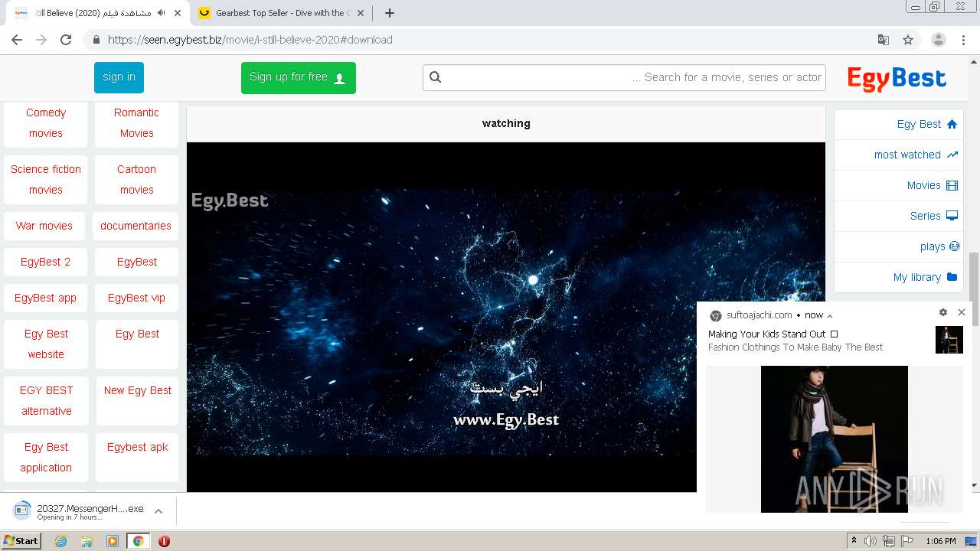Screen dimensions: 980x551
Task: Reload the current page
Action: [x=66, y=40]
